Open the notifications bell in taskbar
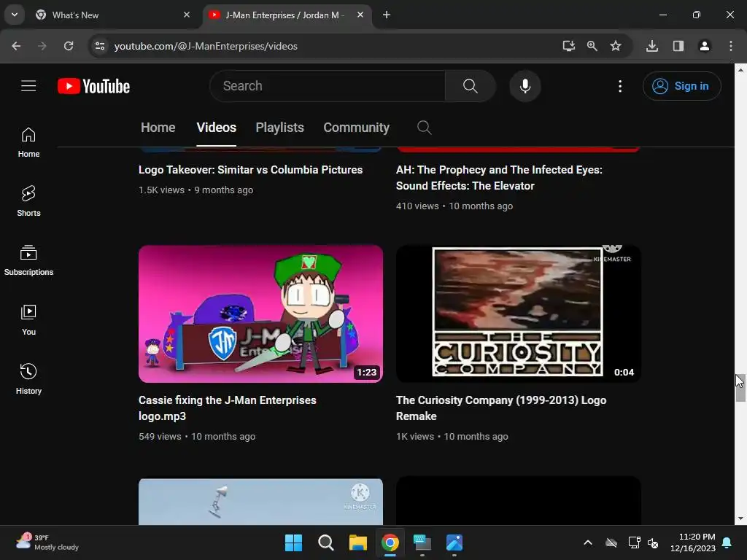 coord(727,542)
